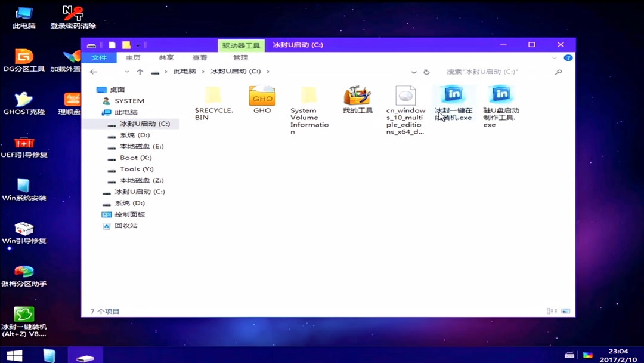This screenshot has width=644, height=363.
Task: Open the 文件 menu
Action: pos(99,57)
